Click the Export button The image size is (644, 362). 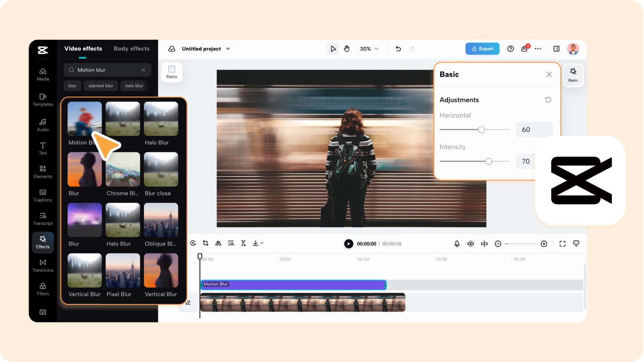coord(482,49)
